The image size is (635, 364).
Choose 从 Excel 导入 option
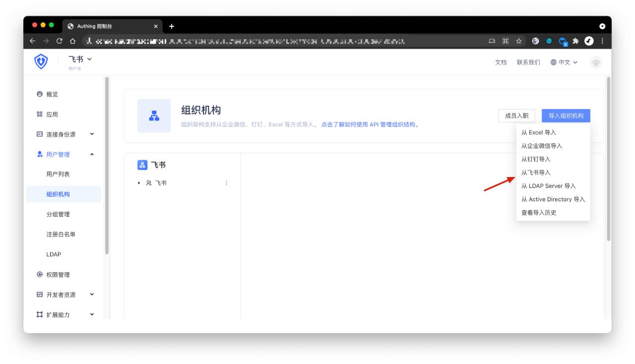[x=539, y=132]
